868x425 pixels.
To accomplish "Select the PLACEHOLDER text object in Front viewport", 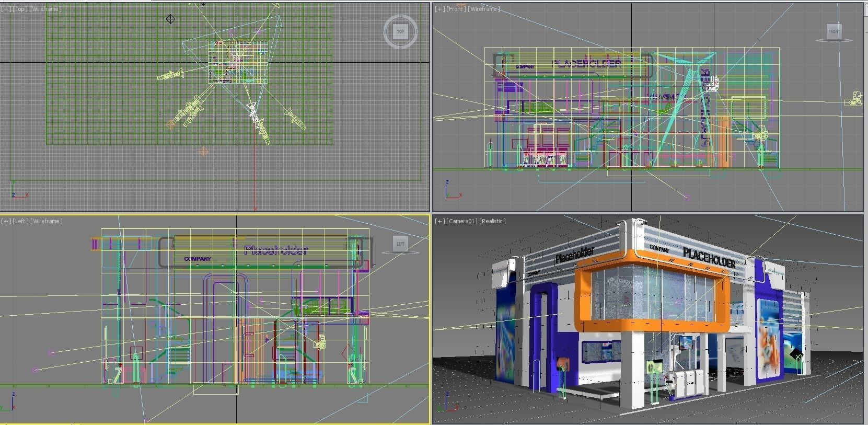I will (587, 64).
